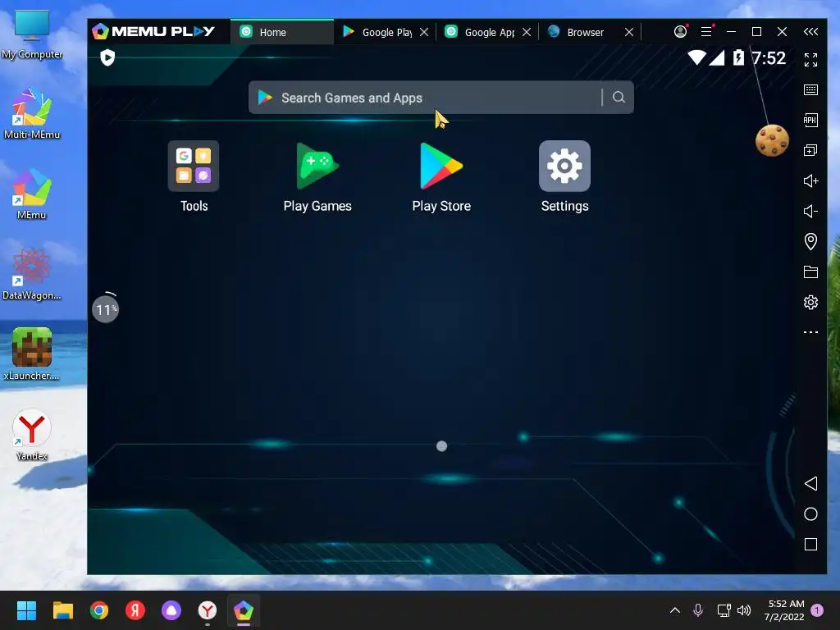Open the red Yandex taskbar icon
840x630 pixels.
[135, 610]
